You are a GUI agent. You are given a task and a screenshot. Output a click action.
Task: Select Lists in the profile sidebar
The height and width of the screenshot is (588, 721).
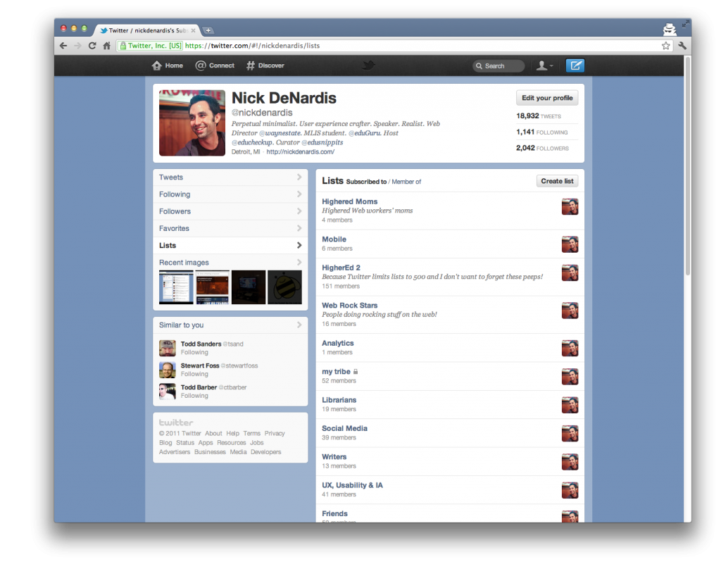click(230, 246)
